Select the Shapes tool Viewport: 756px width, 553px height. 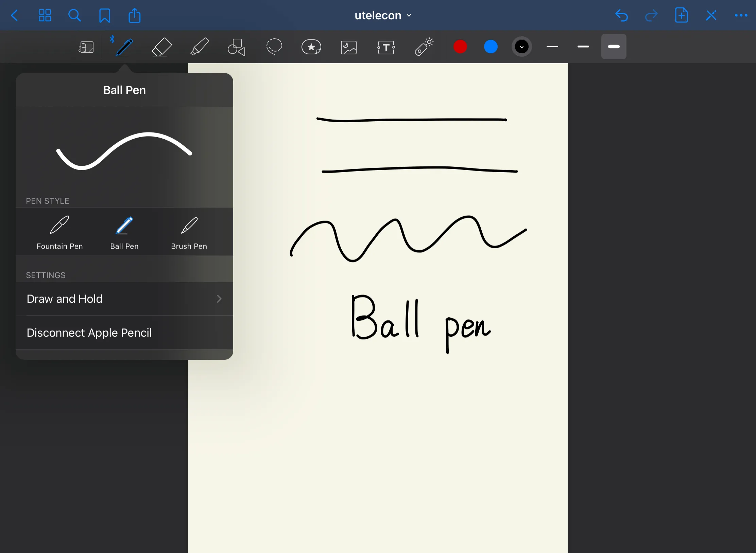coord(236,47)
